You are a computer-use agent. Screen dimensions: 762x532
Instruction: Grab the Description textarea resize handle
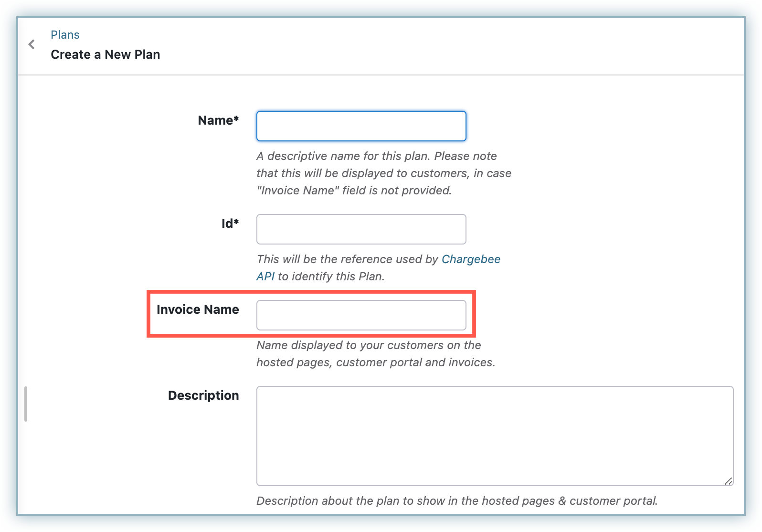pos(728,481)
